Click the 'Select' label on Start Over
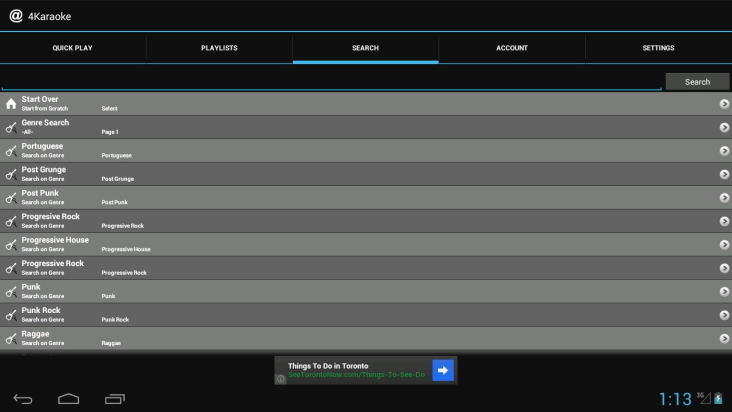 coord(109,109)
